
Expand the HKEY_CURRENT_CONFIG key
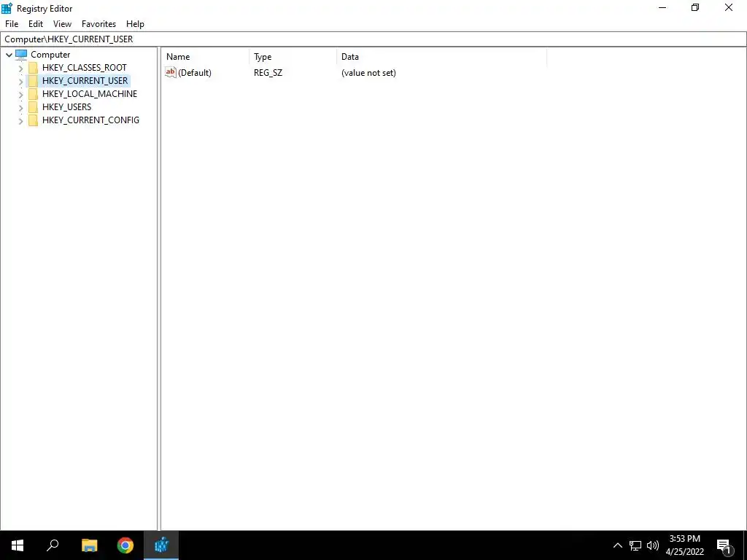pos(20,120)
